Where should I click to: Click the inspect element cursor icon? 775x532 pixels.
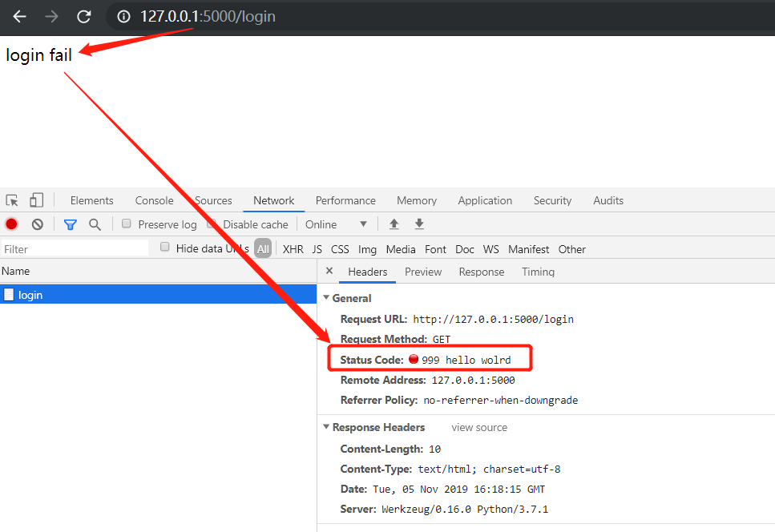11,199
